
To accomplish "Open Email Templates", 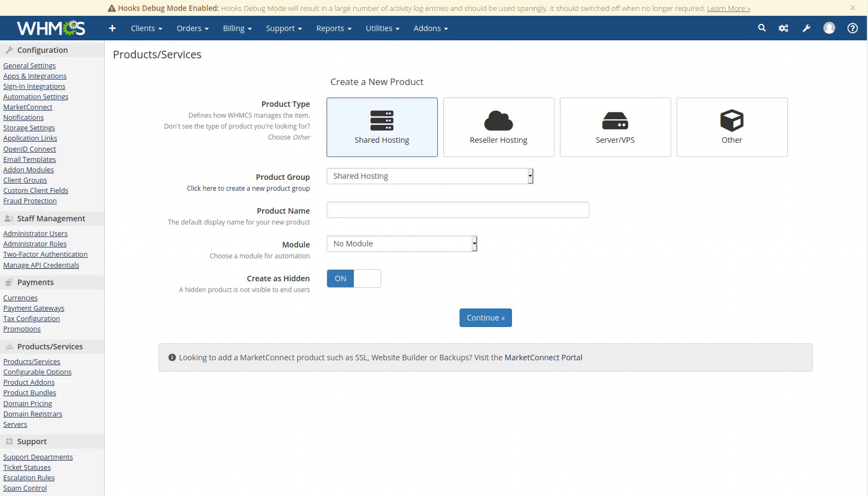I will tap(29, 159).
